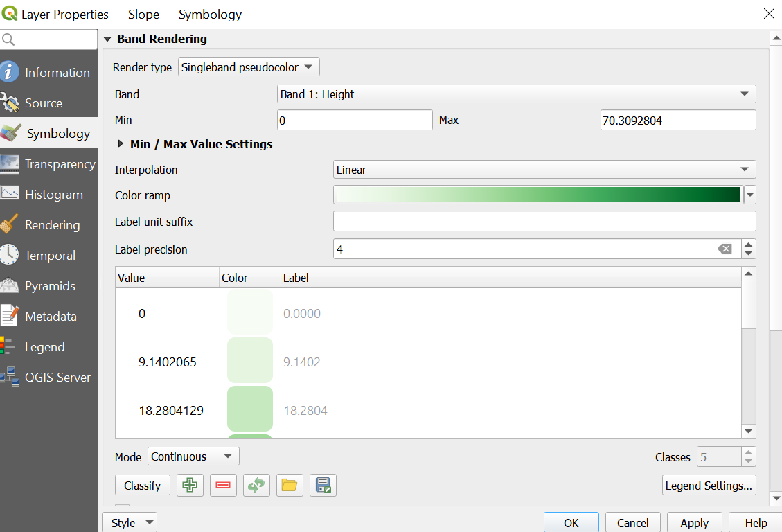The height and width of the screenshot is (532, 782).
Task: Open the Interpolation Linear dropdown
Action: click(544, 170)
